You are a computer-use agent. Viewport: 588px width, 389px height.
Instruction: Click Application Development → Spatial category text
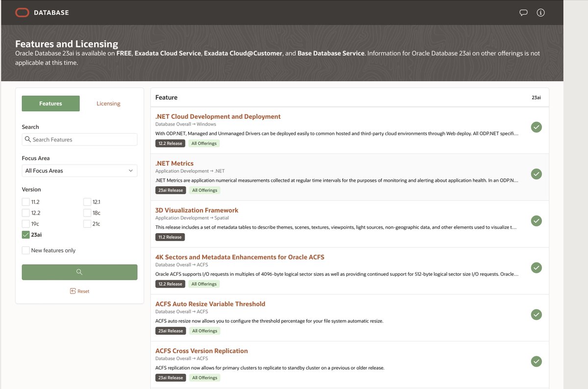click(x=192, y=218)
